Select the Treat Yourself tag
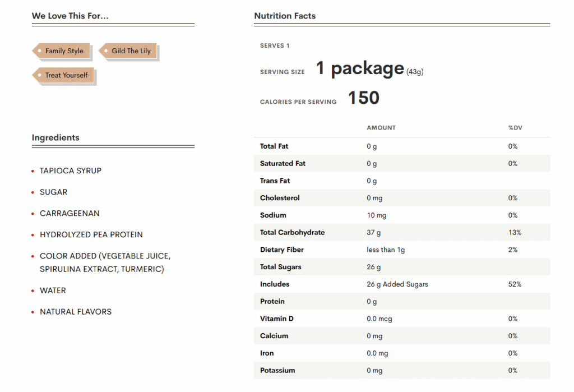This screenshot has width=574, height=392. [x=66, y=75]
